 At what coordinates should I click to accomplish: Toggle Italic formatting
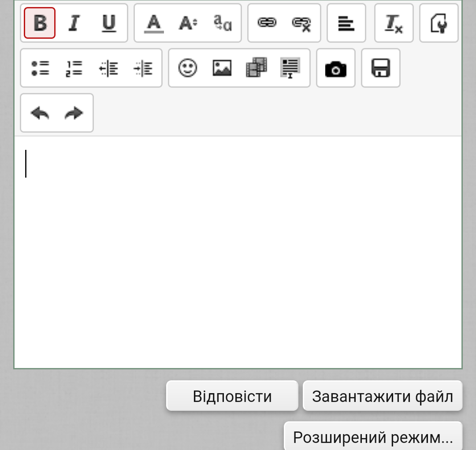coord(74,23)
